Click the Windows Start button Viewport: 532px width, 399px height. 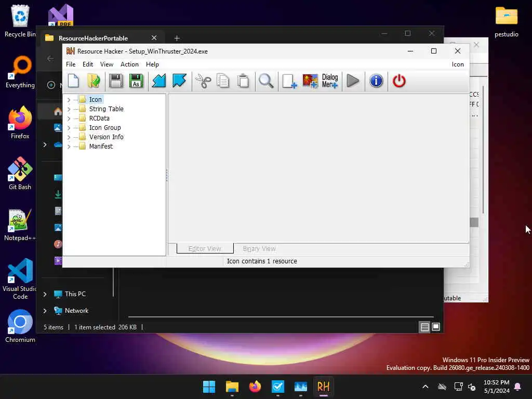tap(209, 387)
